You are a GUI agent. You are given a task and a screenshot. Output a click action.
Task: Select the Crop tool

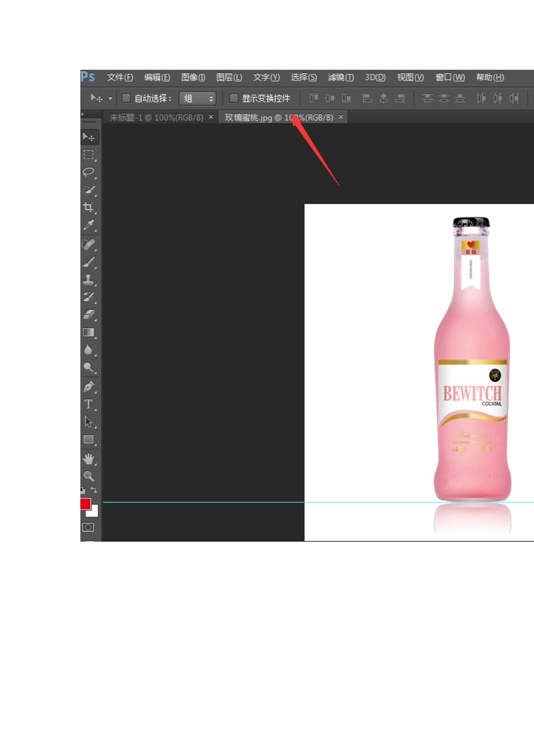tap(89, 208)
